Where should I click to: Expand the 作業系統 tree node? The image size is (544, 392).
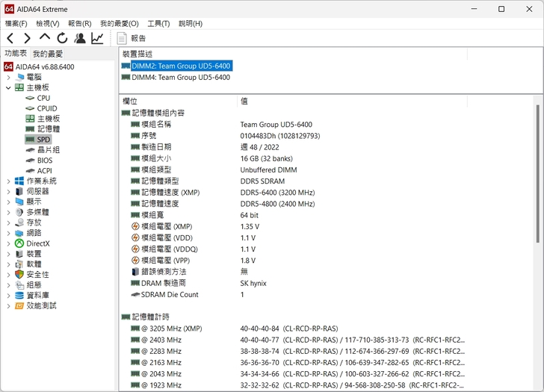8,181
